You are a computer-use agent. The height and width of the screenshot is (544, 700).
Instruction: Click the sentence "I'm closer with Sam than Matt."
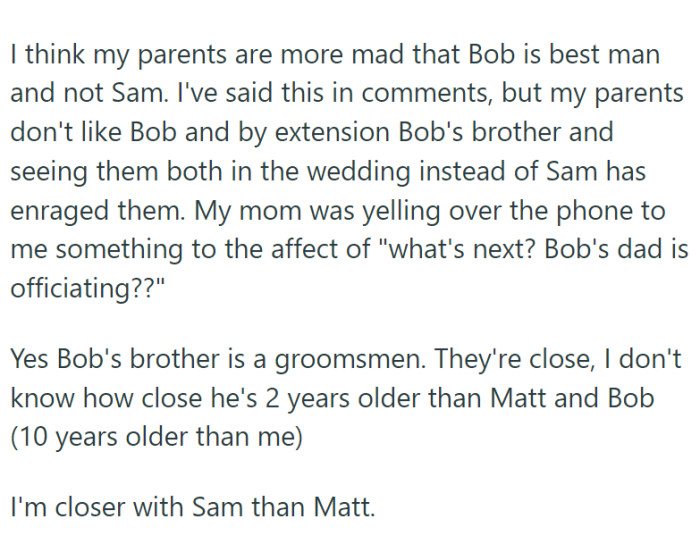192,507
